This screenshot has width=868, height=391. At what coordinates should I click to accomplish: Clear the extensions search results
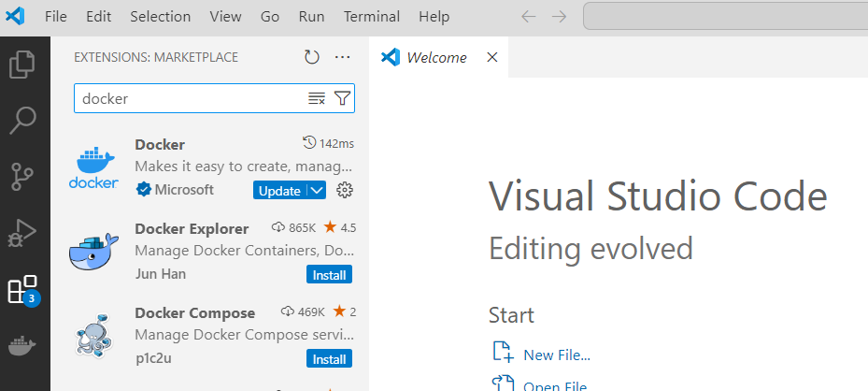[x=316, y=98]
